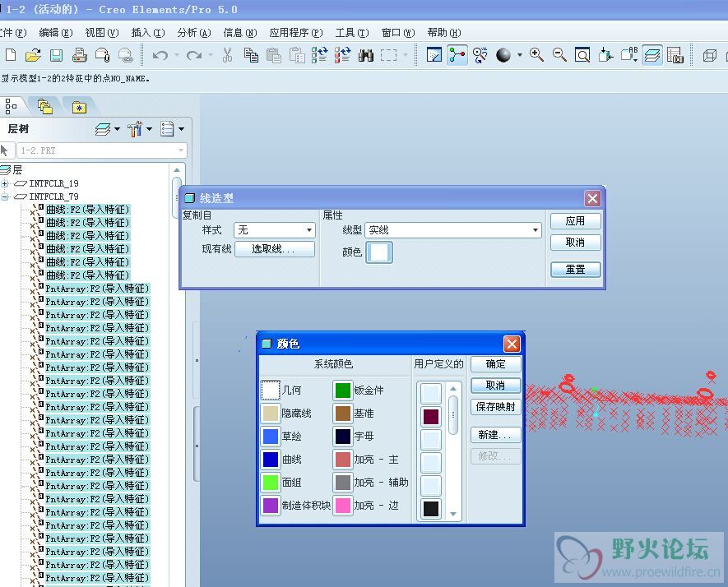Collapse the INTFCLR_79 layer
Viewport: 728px width, 587px height.
(x=5, y=196)
